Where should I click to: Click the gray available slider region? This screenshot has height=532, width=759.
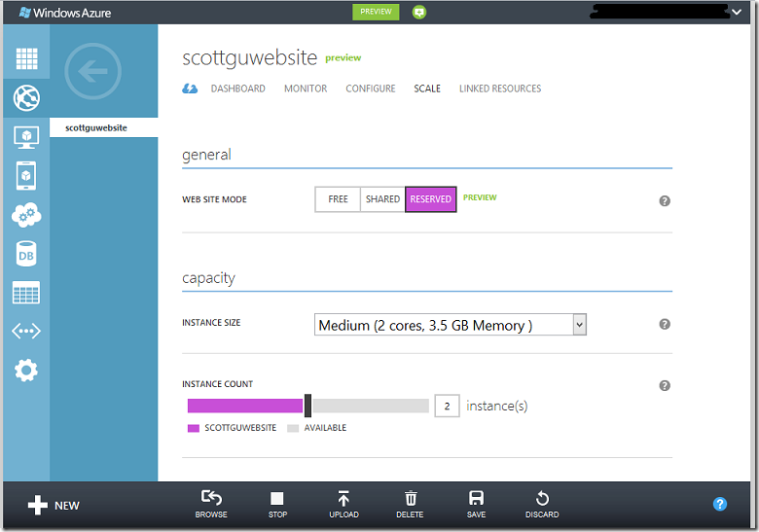pos(371,406)
